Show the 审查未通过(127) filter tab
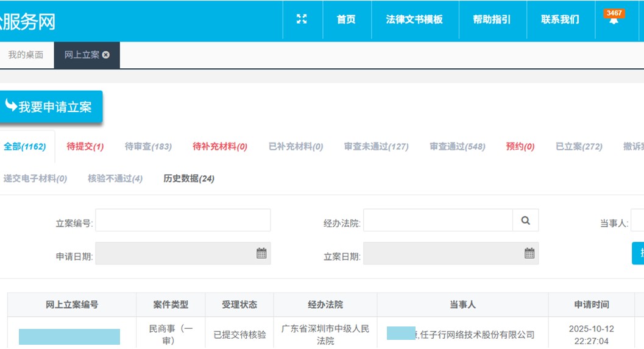This screenshot has height=349, width=644. coord(376,147)
